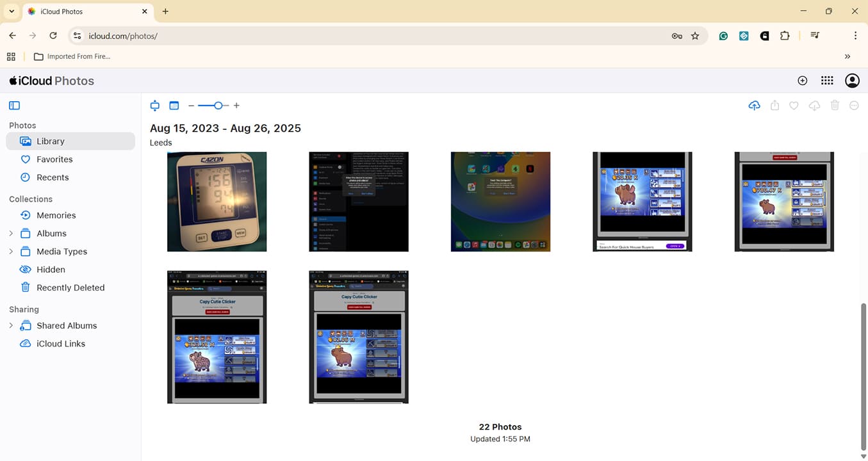The image size is (868, 461).
Task: Open Imported From Firefox bookmarks folder
Action: coord(72,56)
